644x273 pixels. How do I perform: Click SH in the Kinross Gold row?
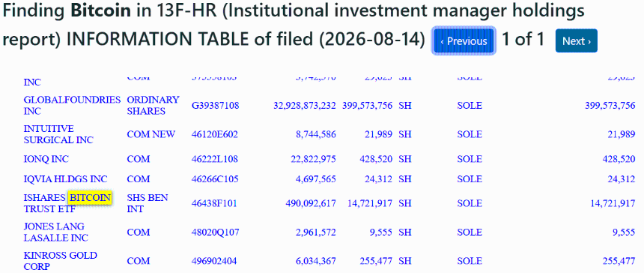[404, 261]
